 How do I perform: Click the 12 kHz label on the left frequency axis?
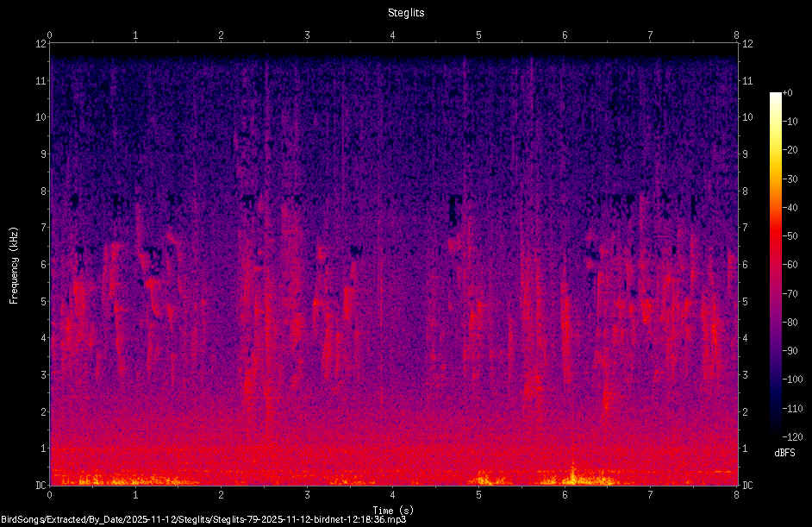tap(41, 44)
